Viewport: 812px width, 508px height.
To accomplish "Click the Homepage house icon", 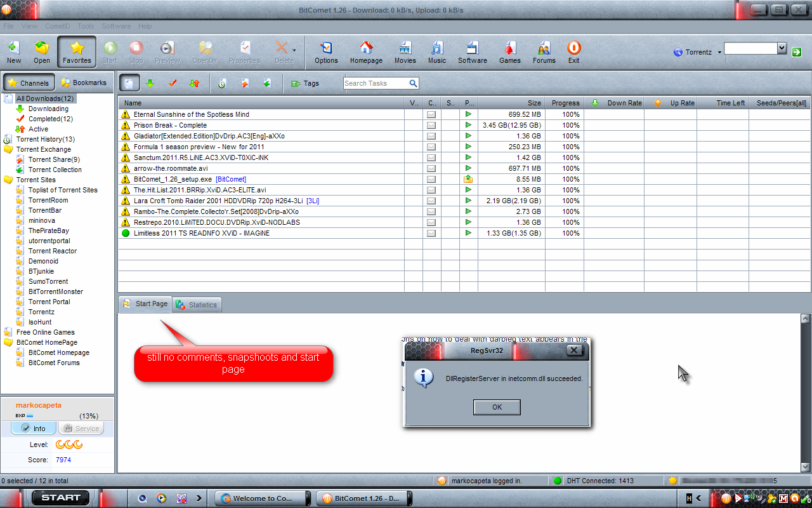I will (366, 51).
